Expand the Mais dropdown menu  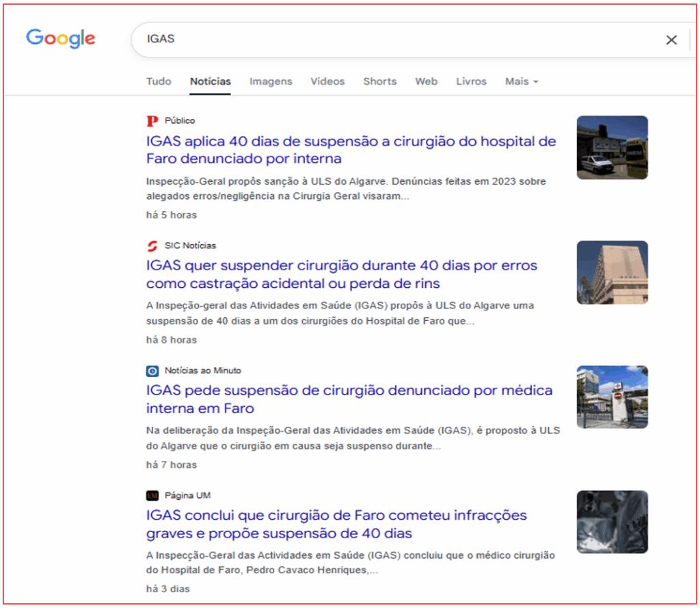tap(522, 81)
